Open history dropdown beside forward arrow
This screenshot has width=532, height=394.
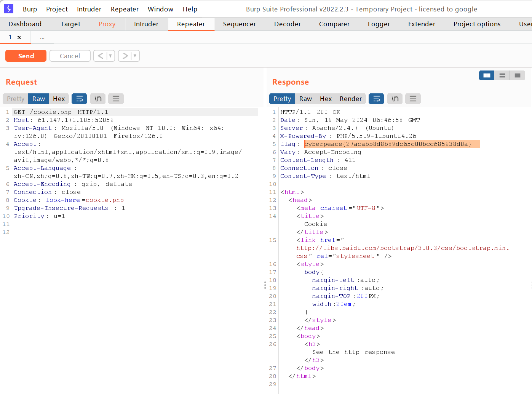tap(135, 56)
